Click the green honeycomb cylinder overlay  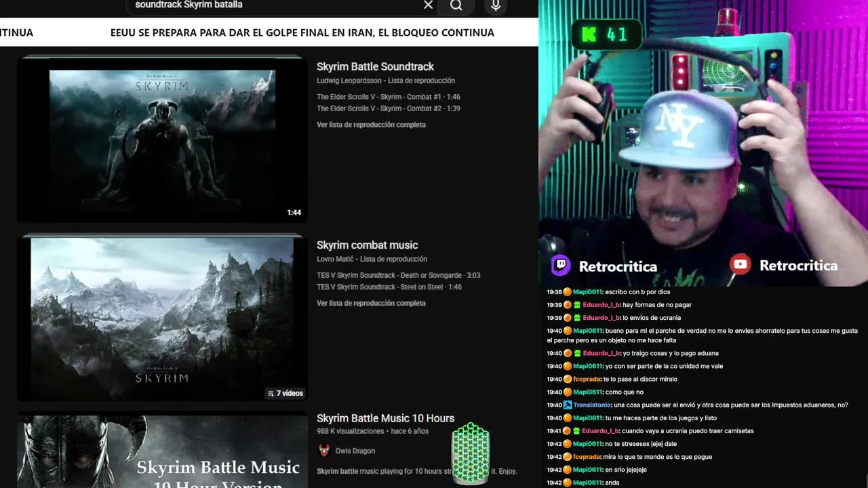(x=470, y=454)
